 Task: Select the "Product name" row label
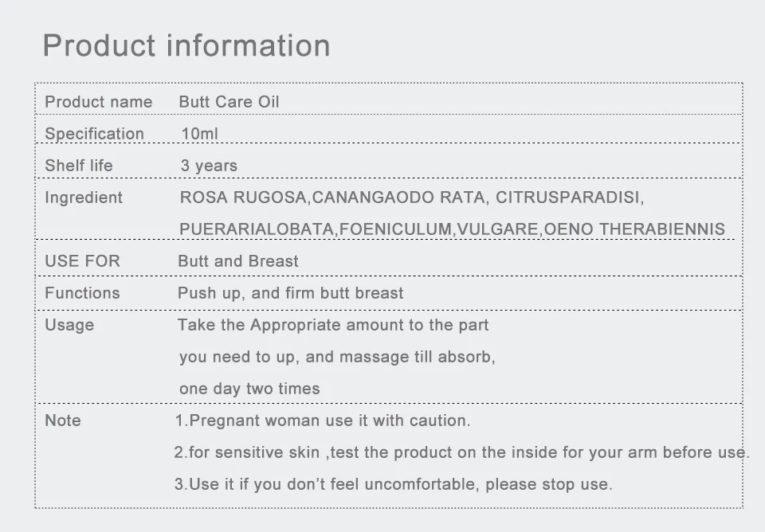(x=98, y=102)
